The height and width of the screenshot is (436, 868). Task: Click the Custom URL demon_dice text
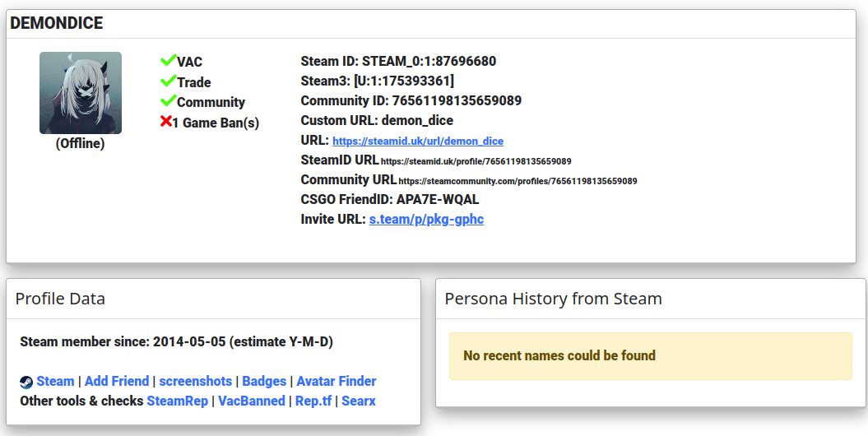click(377, 120)
